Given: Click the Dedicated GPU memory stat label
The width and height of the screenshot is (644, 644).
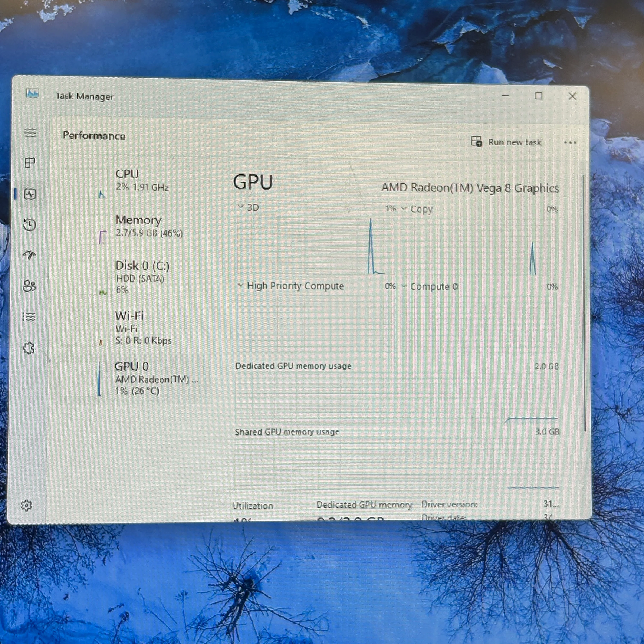Looking at the screenshot, I should pyautogui.click(x=364, y=505).
